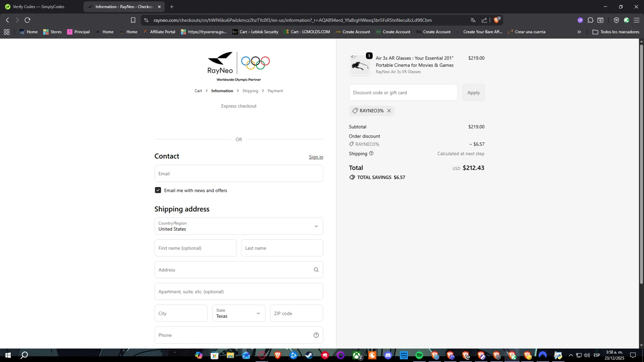
Task: Open Prime Video from the taskbar
Action: pos(404,355)
